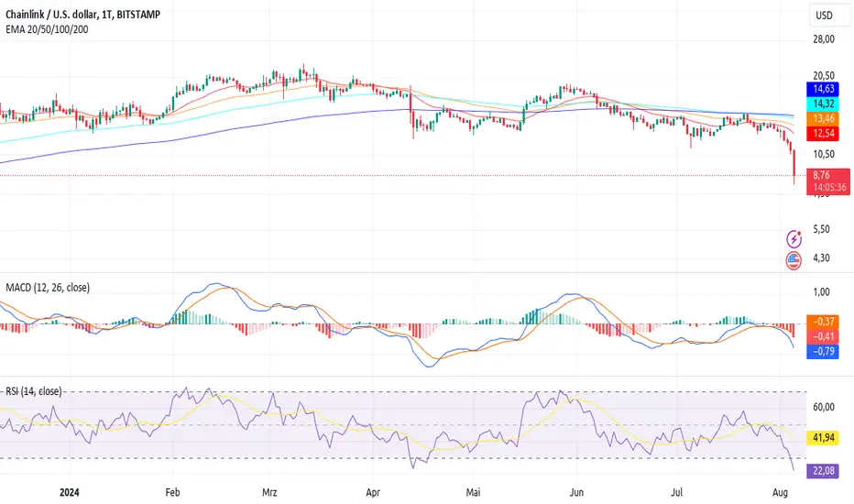Click the 5,50 price axis value
This screenshot has width=854, height=504.
821,229
